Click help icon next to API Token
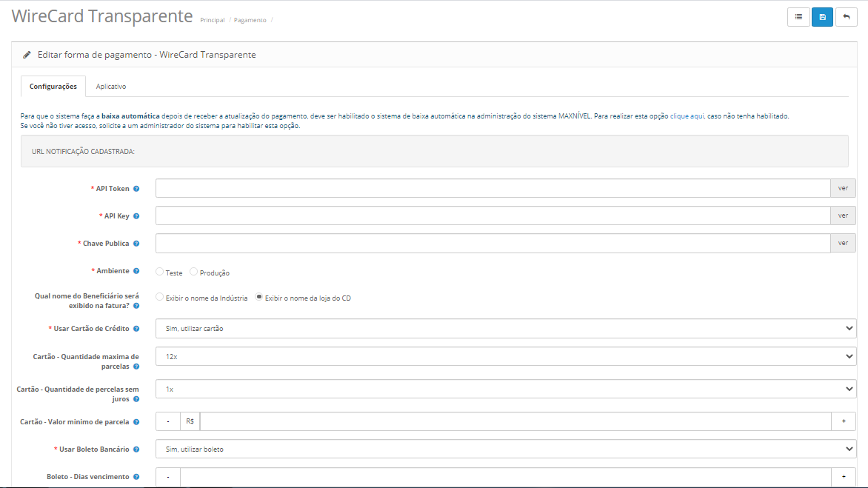868x488 pixels. click(136, 189)
